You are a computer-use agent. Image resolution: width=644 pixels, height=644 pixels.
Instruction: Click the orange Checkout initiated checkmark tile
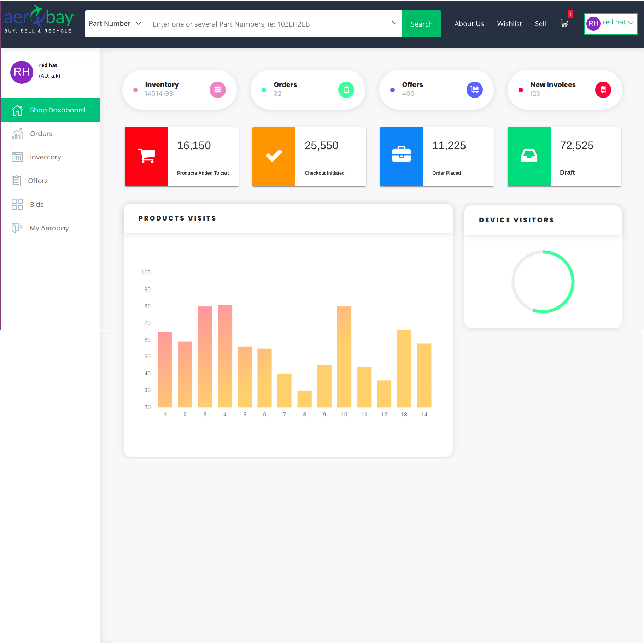tap(274, 157)
